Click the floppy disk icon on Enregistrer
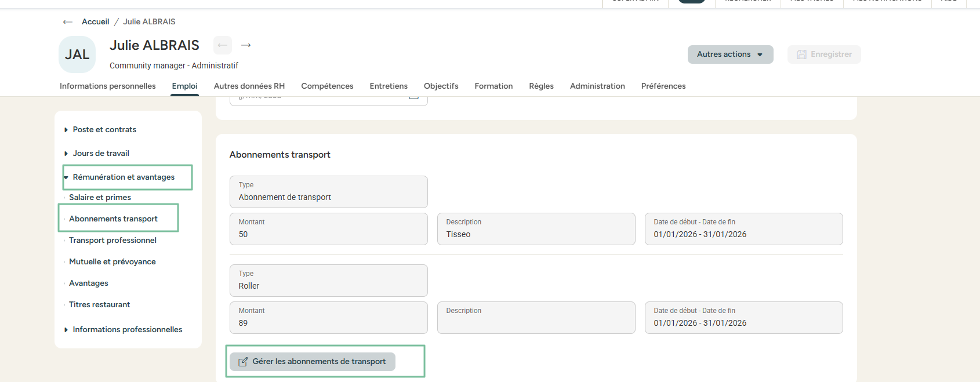 point(801,54)
